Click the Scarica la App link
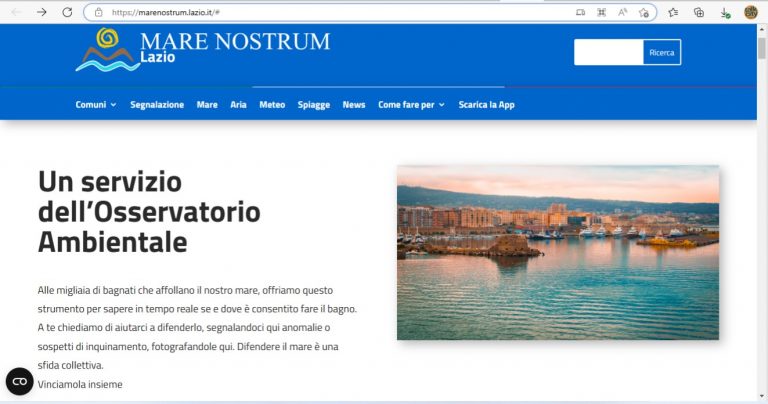 tap(486, 105)
